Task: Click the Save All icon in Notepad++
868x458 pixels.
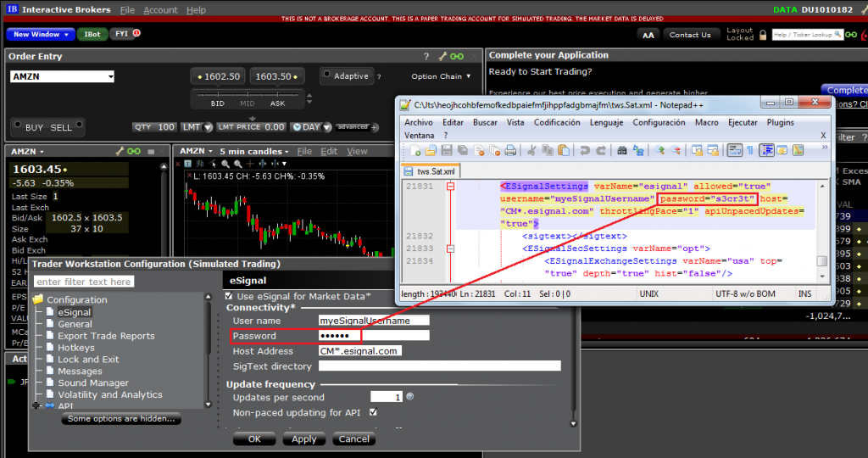Action: [463, 150]
